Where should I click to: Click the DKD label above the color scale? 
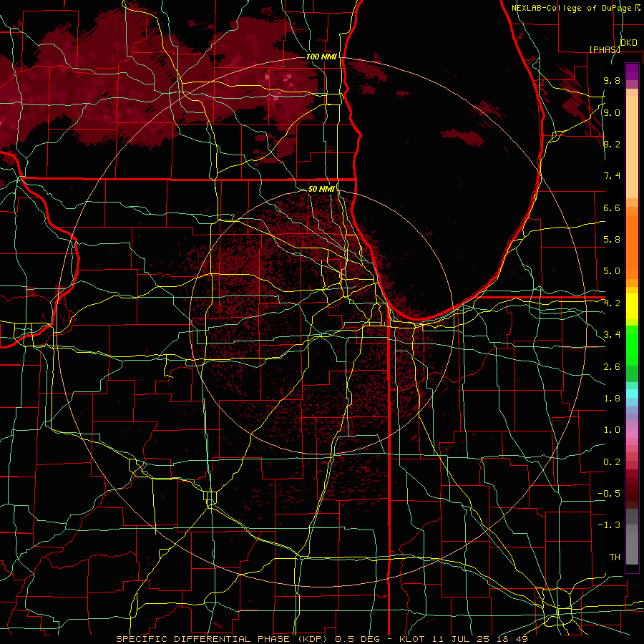click(628, 42)
